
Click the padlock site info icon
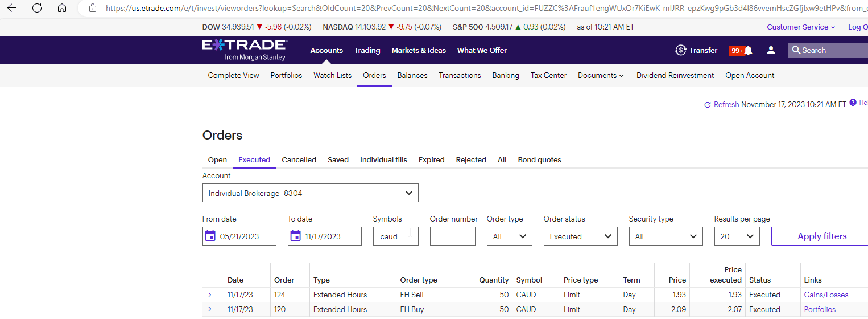click(x=93, y=8)
